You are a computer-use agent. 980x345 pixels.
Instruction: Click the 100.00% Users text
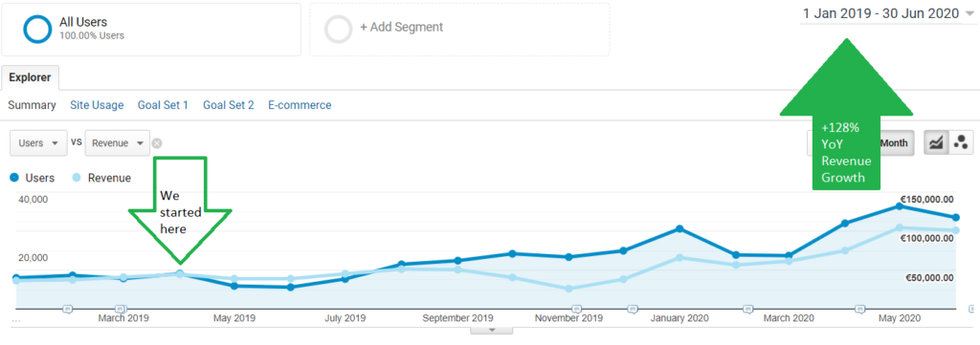pos(92,35)
